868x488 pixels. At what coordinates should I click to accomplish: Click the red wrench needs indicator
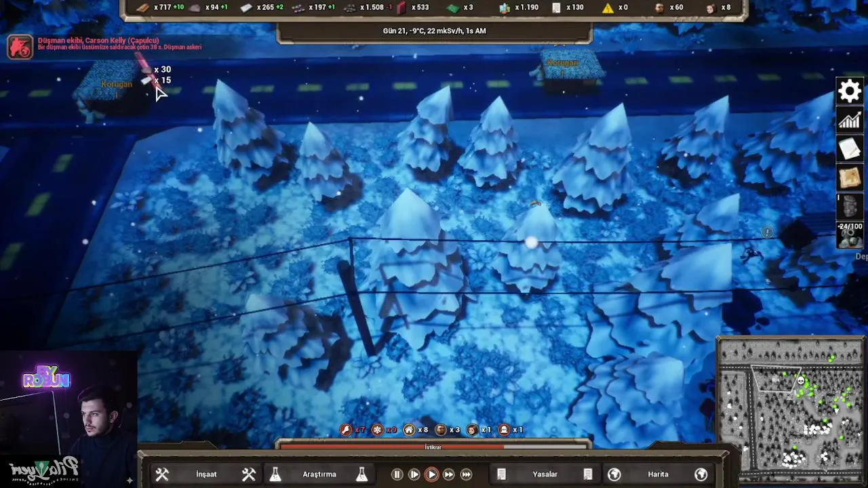(x=347, y=430)
